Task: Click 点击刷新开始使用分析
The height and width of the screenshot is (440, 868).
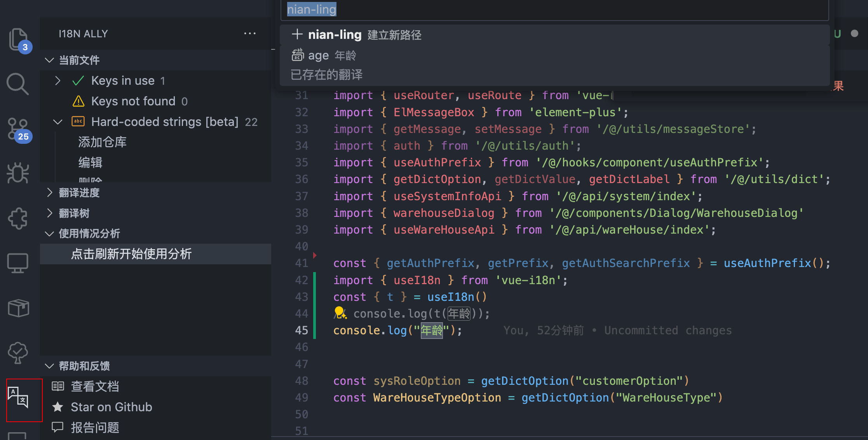Action: [155, 254]
